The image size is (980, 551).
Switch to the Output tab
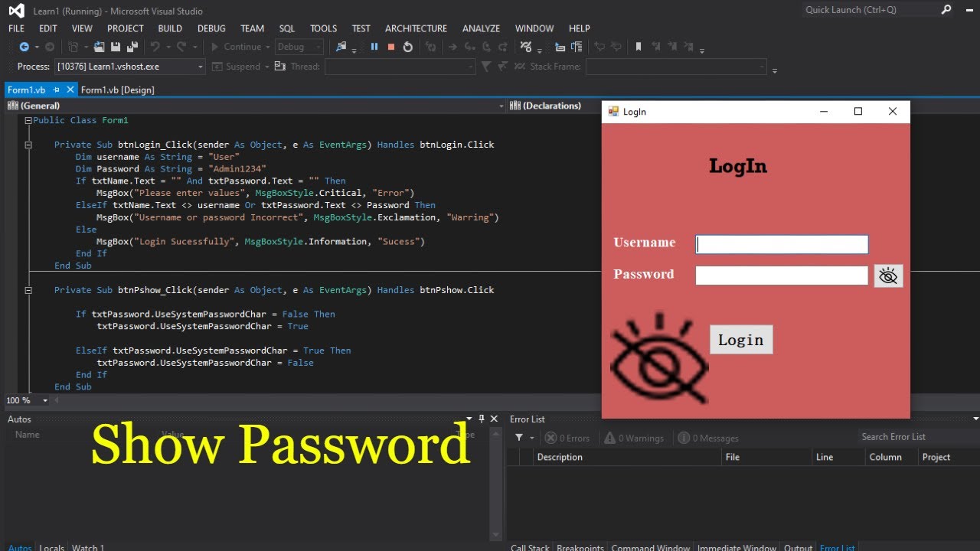click(x=798, y=547)
